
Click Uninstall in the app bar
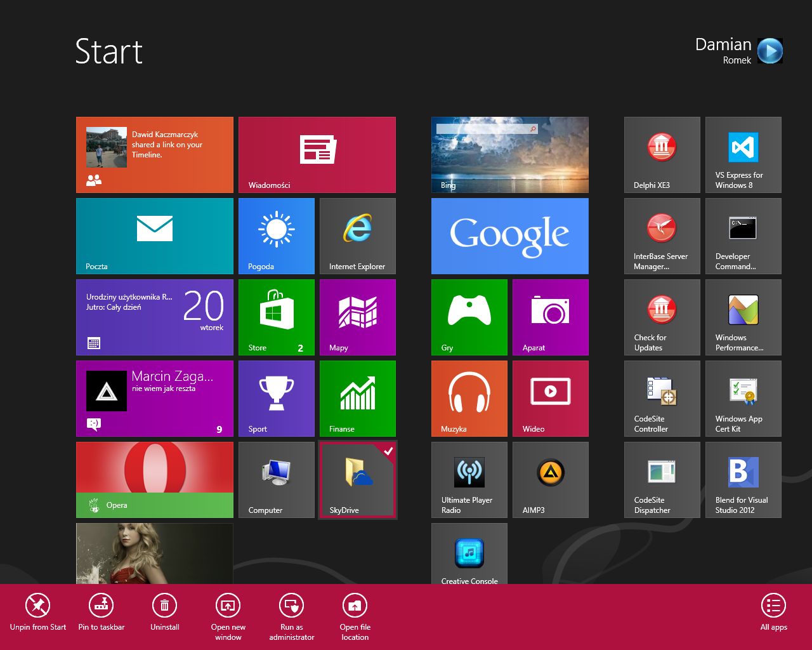[165, 613]
